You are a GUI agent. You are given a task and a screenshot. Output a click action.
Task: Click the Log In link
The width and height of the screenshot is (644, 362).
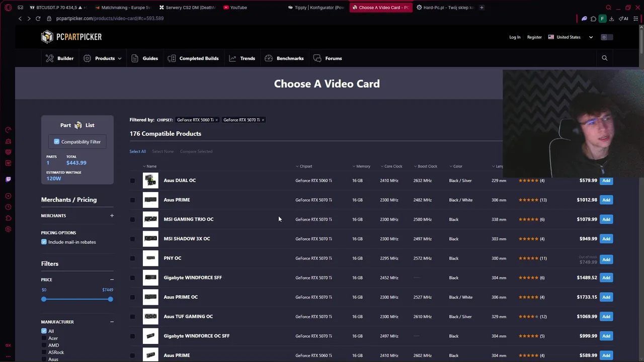click(x=515, y=37)
